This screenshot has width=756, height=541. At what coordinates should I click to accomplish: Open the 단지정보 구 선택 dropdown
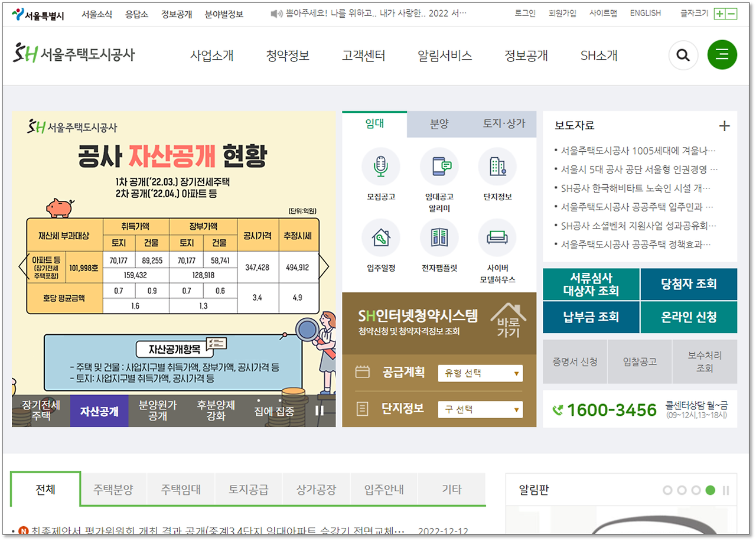(x=480, y=409)
